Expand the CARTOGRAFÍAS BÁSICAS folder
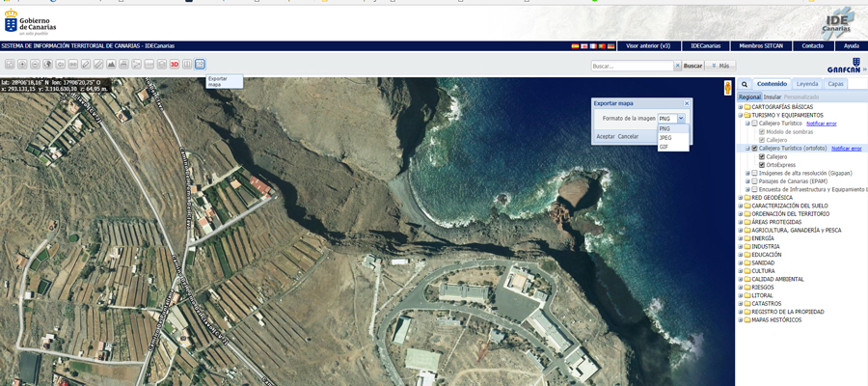868x386 pixels. (741, 107)
